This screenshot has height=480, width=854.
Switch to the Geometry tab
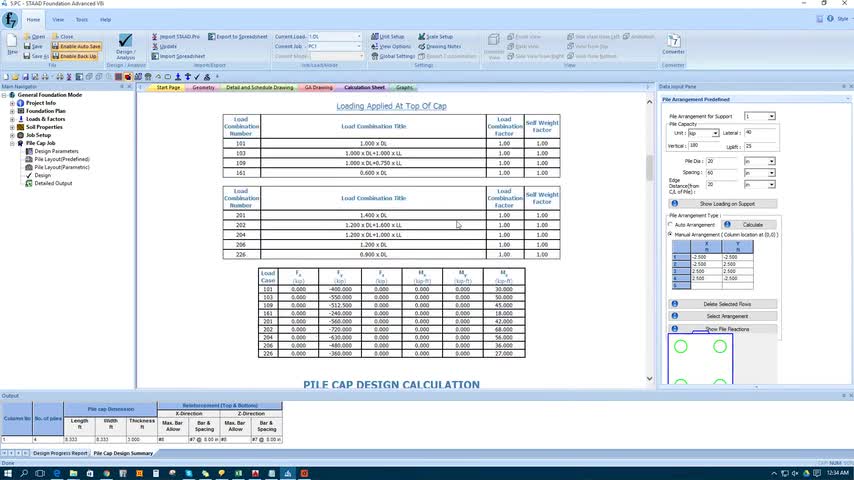[203, 87]
